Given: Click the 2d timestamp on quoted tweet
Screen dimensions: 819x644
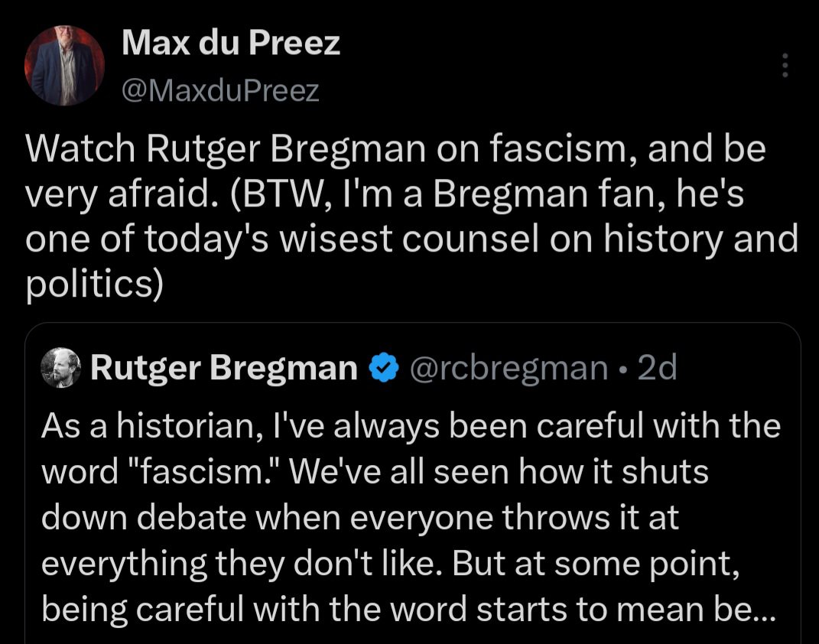Looking at the screenshot, I should 656,369.
